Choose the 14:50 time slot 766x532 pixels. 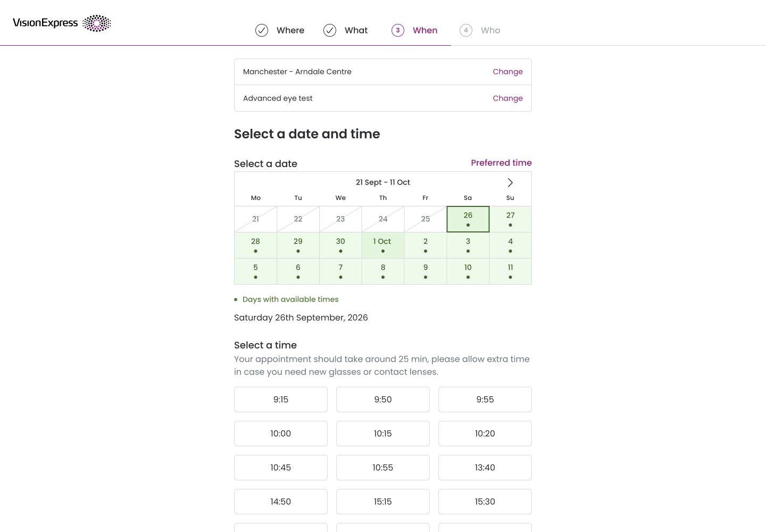(x=281, y=502)
